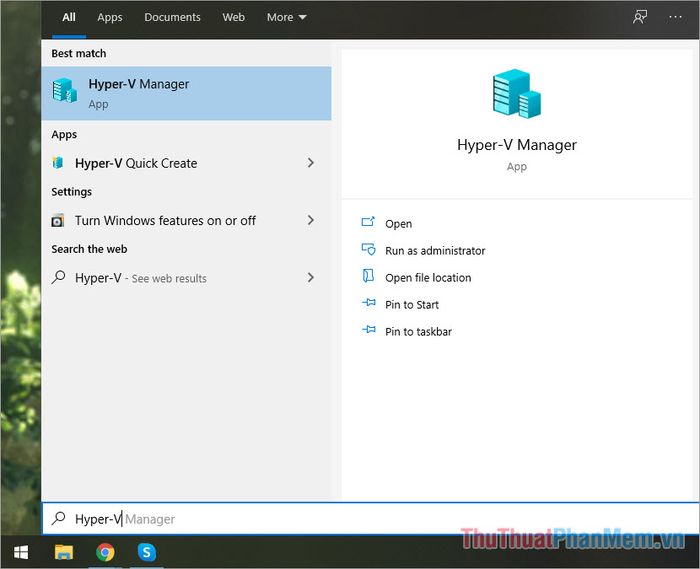Image resolution: width=700 pixels, height=569 pixels.
Task: Click the feedback person icon
Action: [x=640, y=17]
